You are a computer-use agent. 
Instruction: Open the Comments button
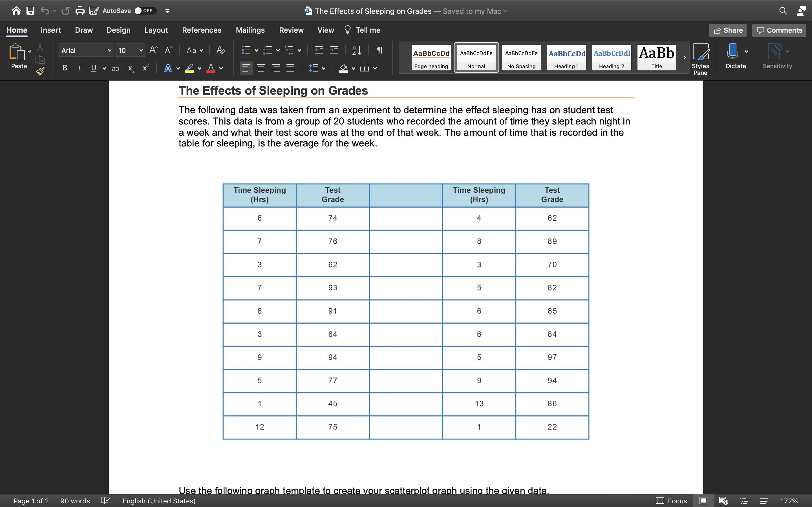click(779, 30)
